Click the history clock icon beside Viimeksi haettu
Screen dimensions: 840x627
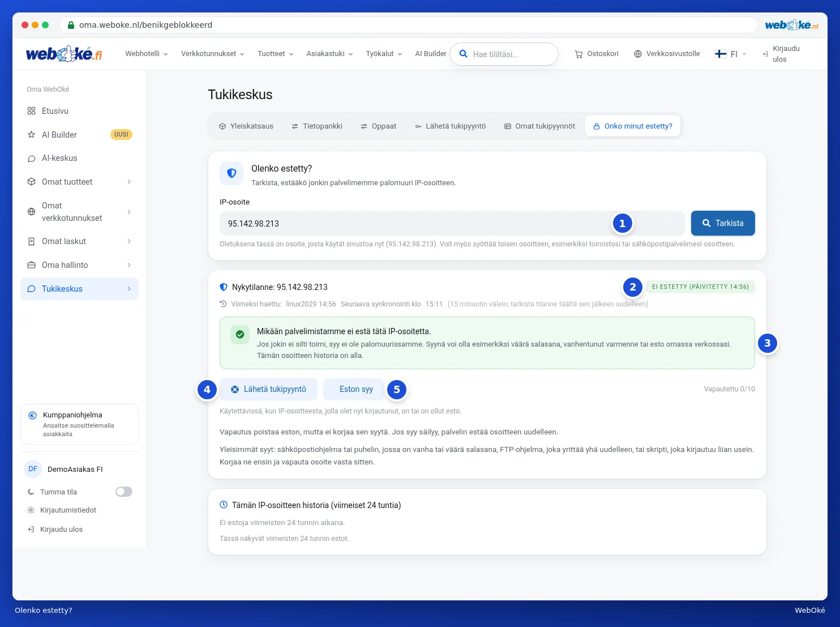(x=223, y=304)
